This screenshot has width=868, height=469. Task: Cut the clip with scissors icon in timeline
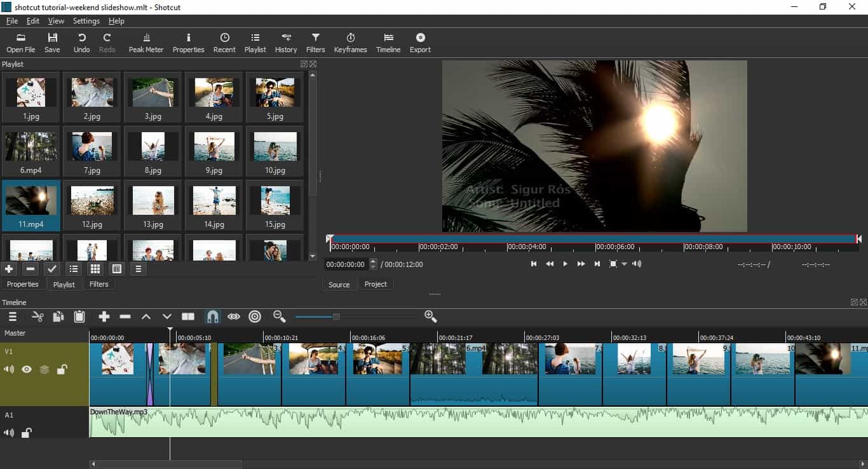(37, 316)
